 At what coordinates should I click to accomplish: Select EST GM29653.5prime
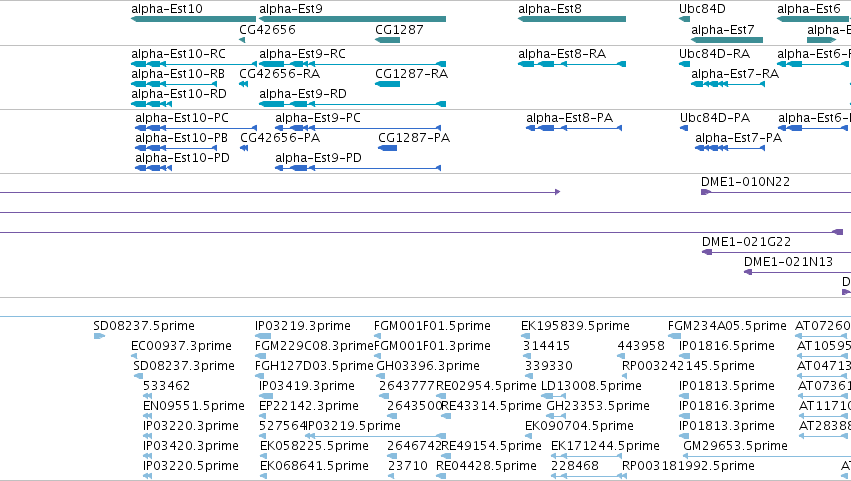click(767, 457)
